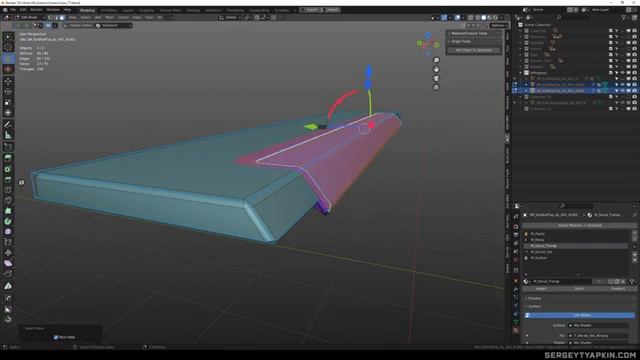Open Global transform orientation dropdown

(230, 18)
